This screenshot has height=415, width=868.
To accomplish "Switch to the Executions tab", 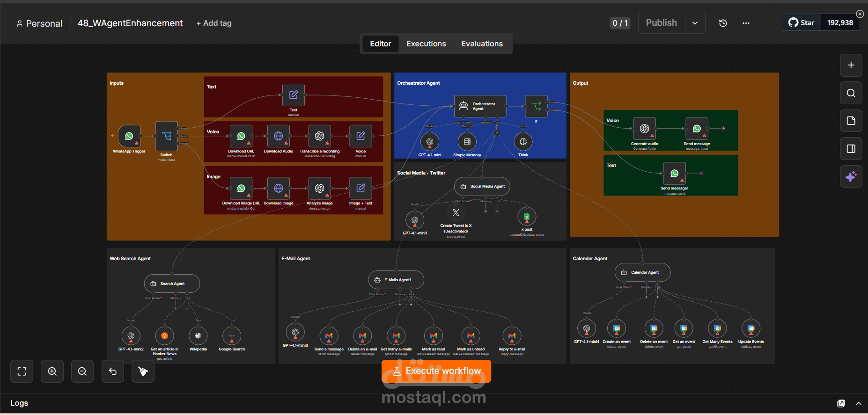I will [426, 44].
